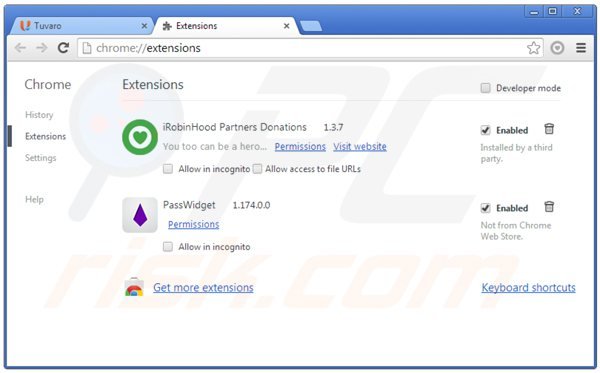Click the PassWidget extension name
Viewport: 600px width, 373px height.
pyautogui.click(x=189, y=205)
